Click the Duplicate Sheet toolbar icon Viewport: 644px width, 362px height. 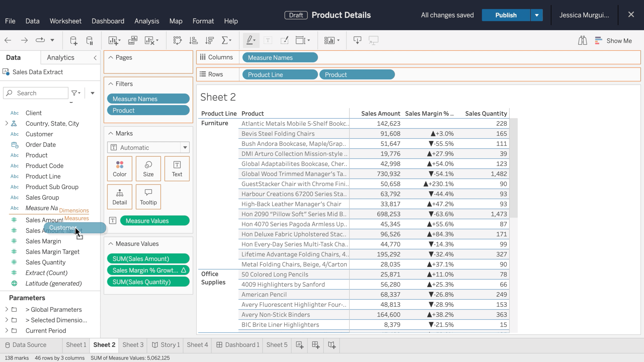click(x=133, y=41)
